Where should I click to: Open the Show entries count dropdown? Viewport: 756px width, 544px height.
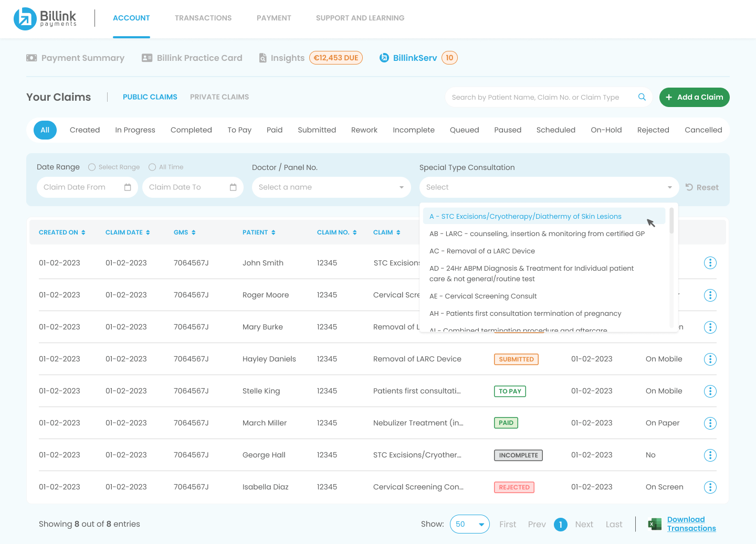[470, 524]
